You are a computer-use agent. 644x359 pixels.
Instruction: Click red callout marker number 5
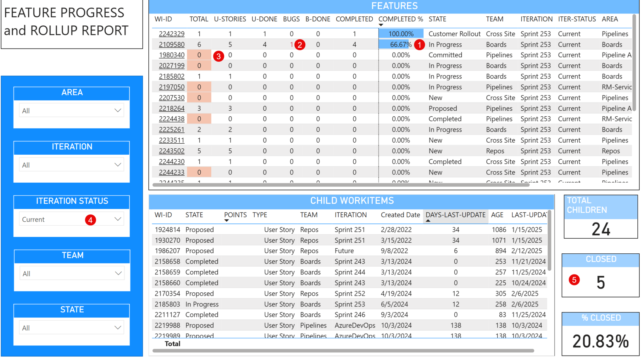(574, 279)
